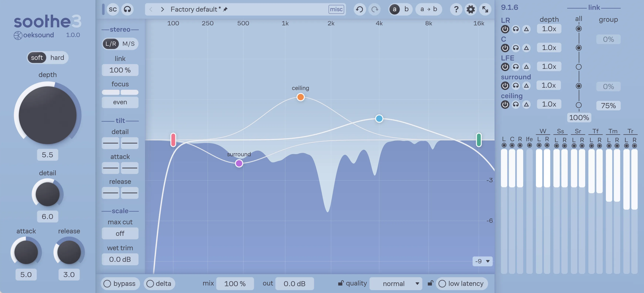644x293 pixels.
Task: Toggle the sidechain sc button
Action: pyautogui.click(x=113, y=9)
